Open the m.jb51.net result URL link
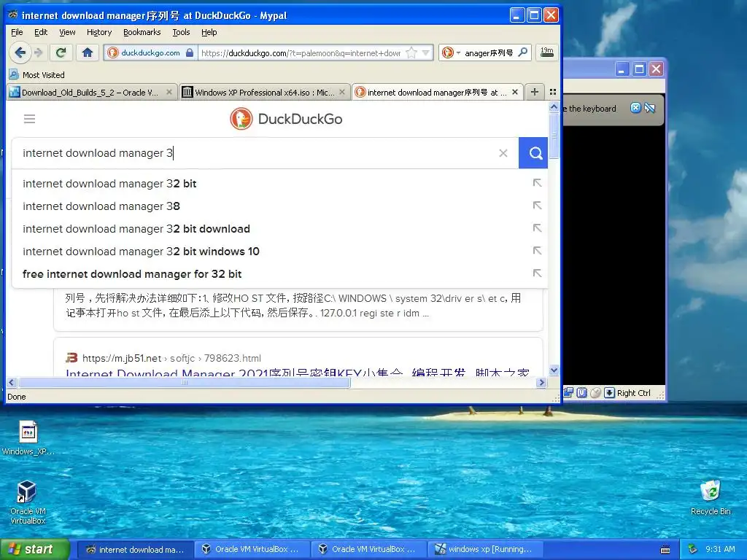The image size is (747, 560). [171, 358]
